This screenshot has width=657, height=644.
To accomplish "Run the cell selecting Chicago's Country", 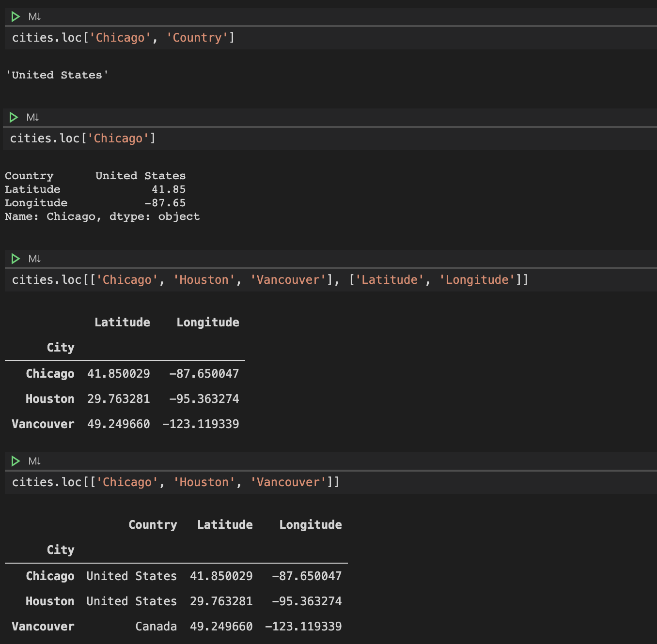I will coord(15,16).
